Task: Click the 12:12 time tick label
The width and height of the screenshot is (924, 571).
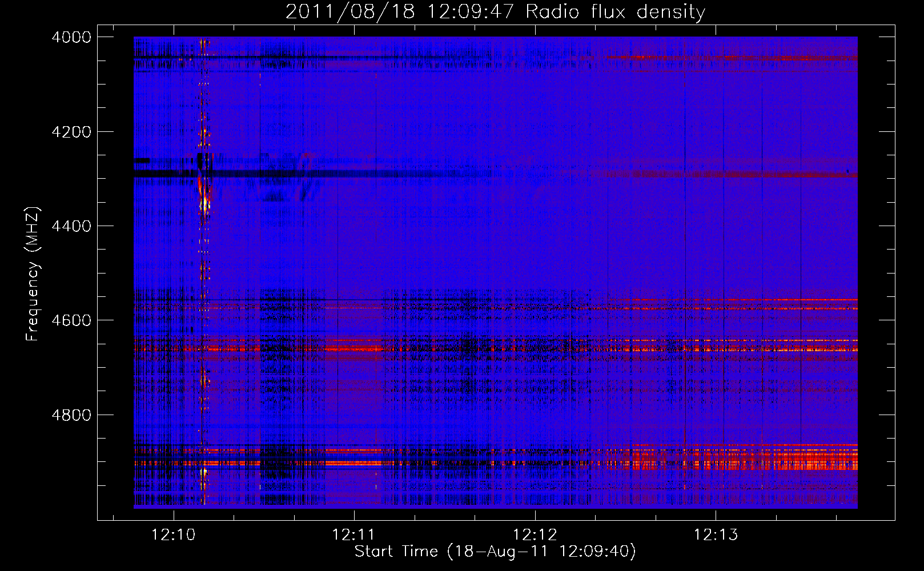Action: [535, 535]
